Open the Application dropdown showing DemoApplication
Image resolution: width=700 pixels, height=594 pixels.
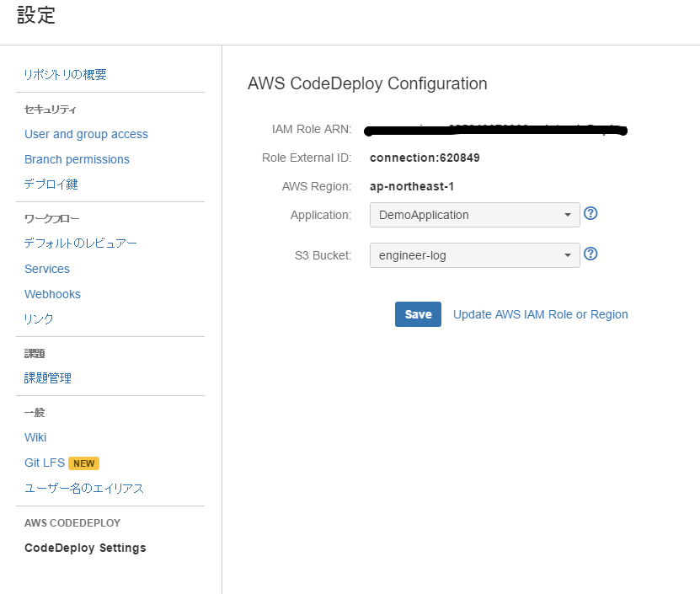[474, 215]
